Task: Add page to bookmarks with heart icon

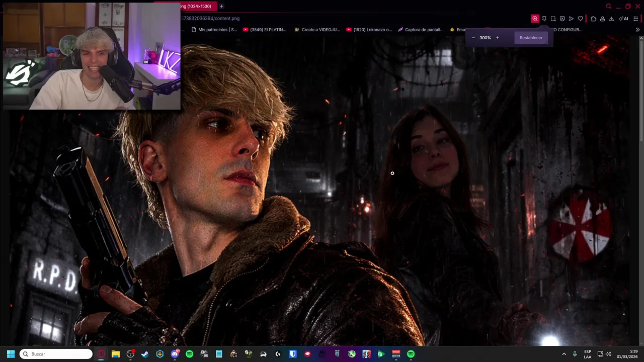Action: click(580, 19)
